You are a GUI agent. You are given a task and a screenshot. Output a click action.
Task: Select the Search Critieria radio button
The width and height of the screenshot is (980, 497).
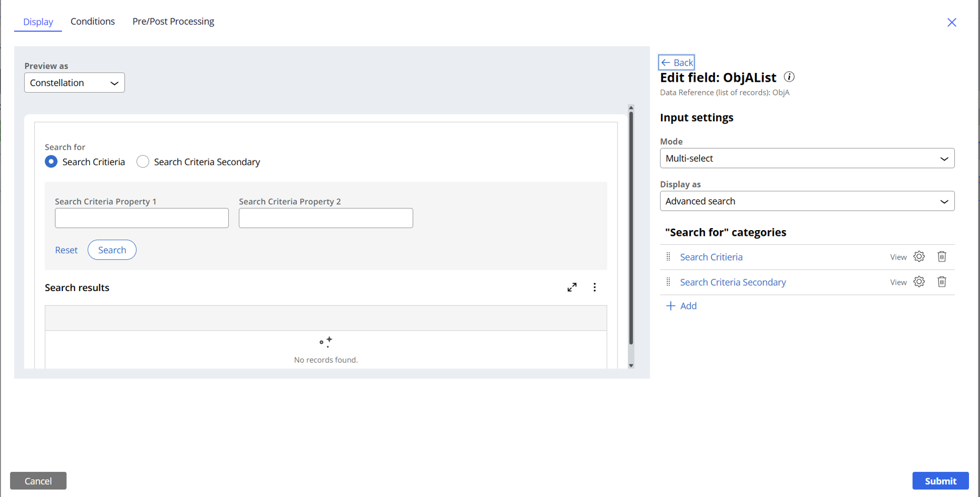click(51, 162)
